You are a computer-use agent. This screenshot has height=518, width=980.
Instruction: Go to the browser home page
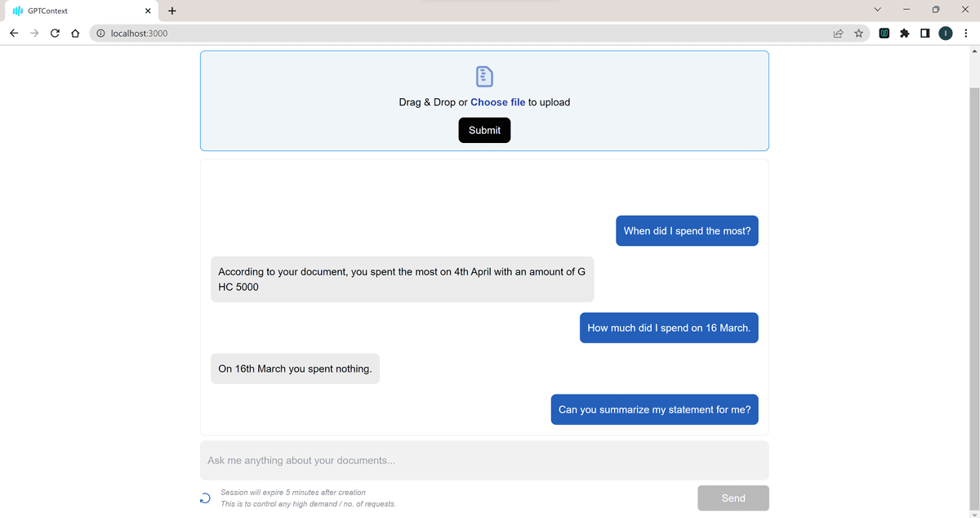[x=75, y=33]
